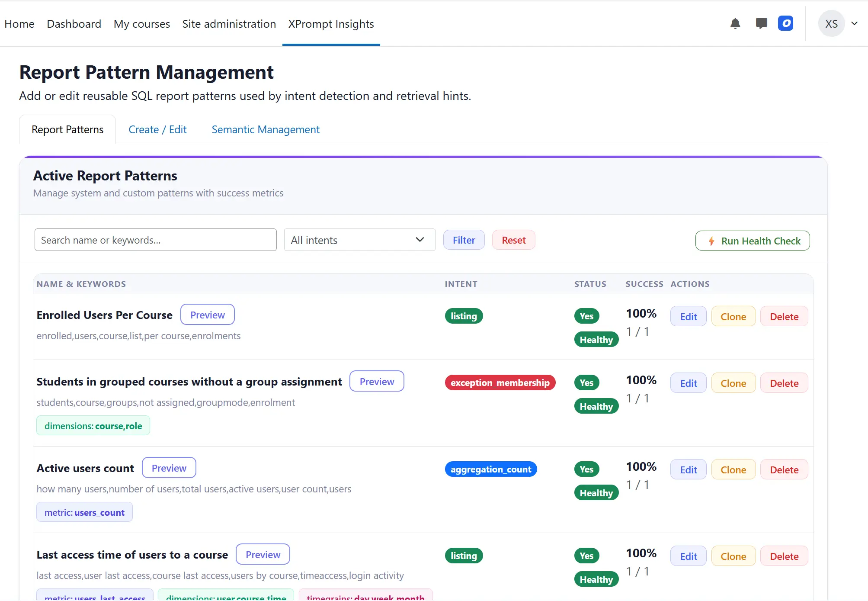Delete Students in grouped courses pattern
The image size is (868, 601).
pos(784,383)
